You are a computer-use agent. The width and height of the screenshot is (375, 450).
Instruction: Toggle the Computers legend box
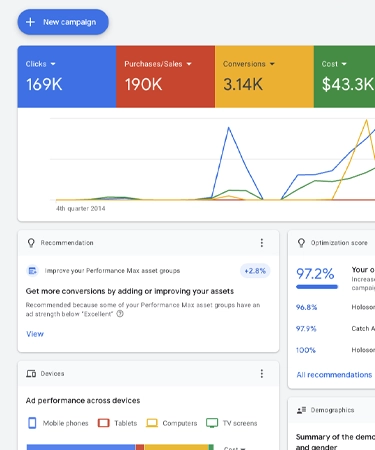tap(152, 423)
